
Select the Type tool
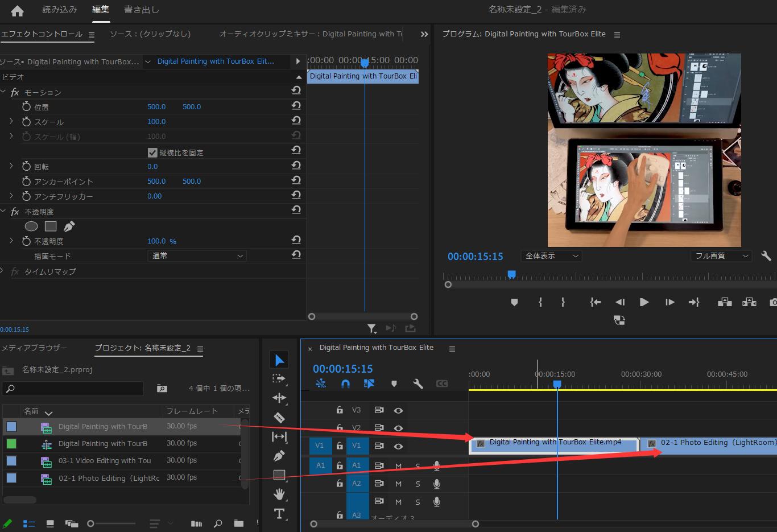pyautogui.click(x=279, y=513)
